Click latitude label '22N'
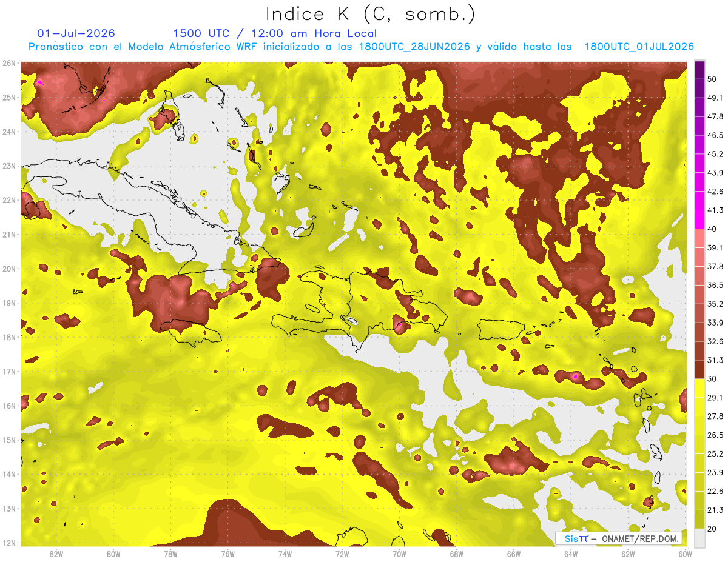Screen dimensions: 728x562 [9, 200]
